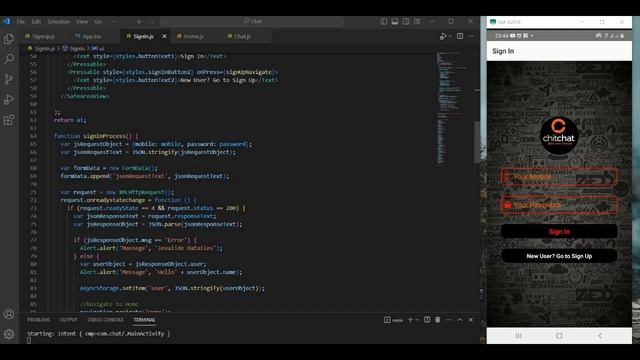Screen dimensions: 640x360
Task: Click SignIn.js in the breadcrumb
Action: [41, 48]
